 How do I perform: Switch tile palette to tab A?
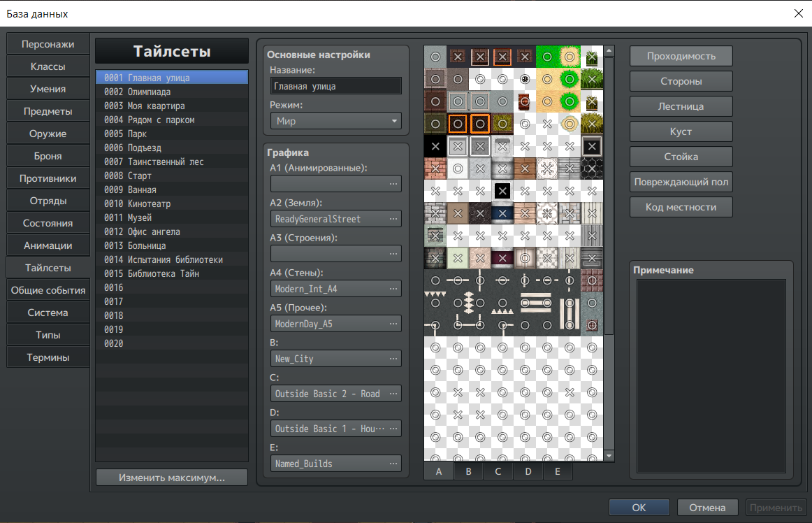tap(439, 471)
